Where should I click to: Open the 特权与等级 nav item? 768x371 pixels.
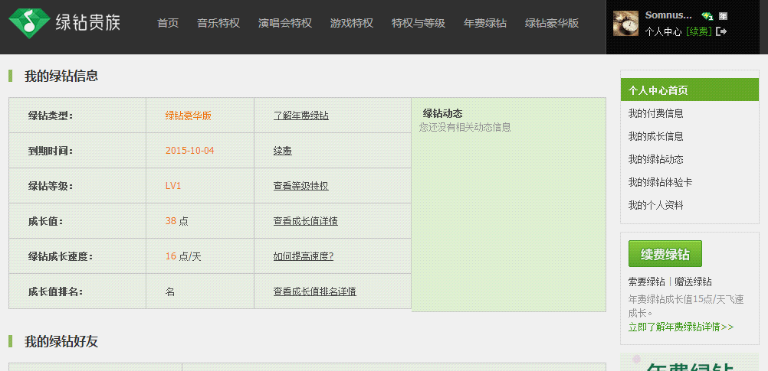tap(418, 23)
